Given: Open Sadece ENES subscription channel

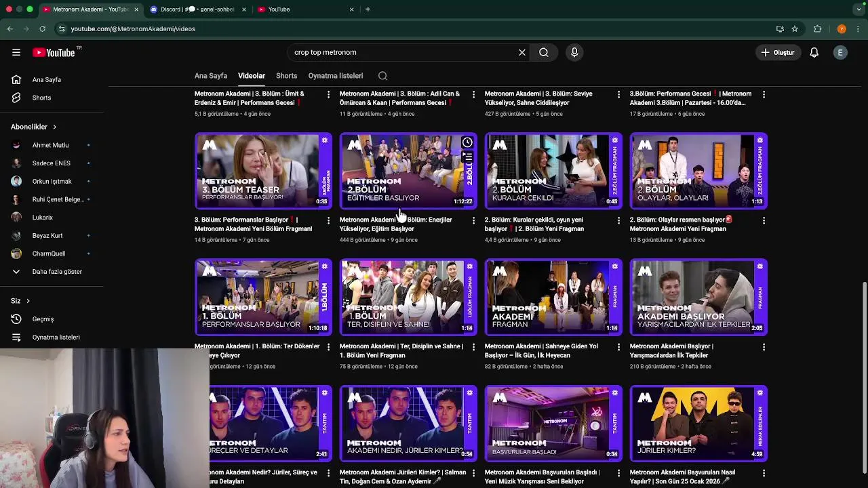Looking at the screenshot, I should (x=52, y=163).
